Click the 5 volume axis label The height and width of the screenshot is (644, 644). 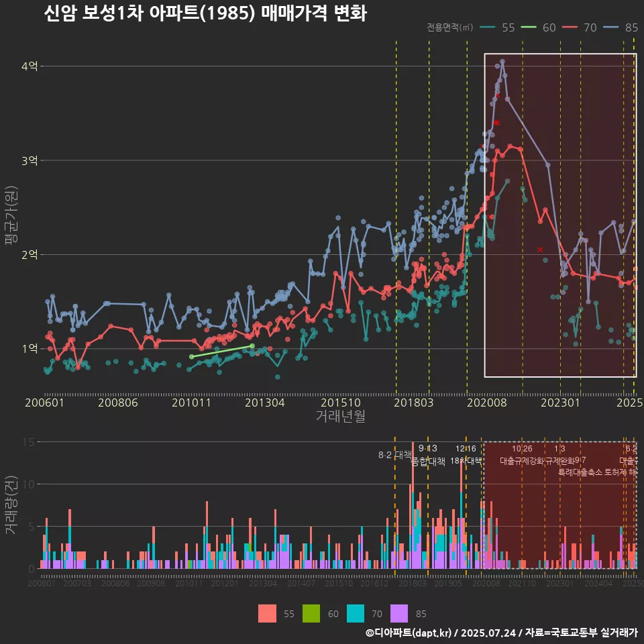(x=32, y=527)
